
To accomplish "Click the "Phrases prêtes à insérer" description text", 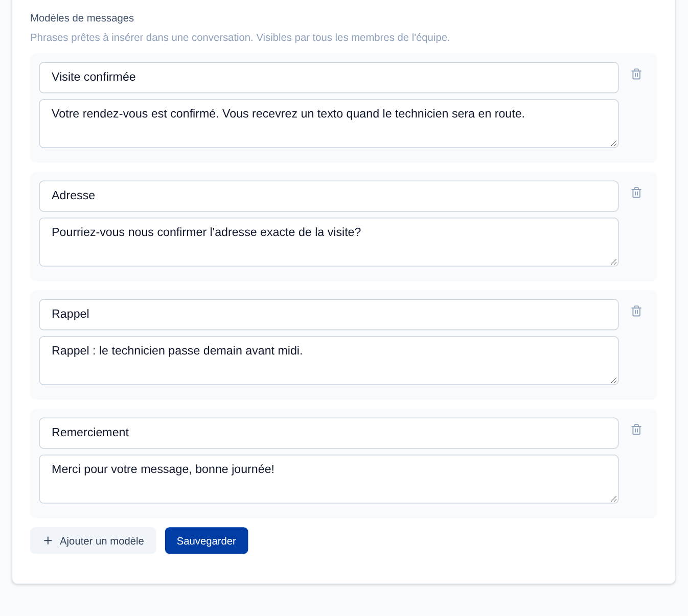I will click(x=240, y=37).
